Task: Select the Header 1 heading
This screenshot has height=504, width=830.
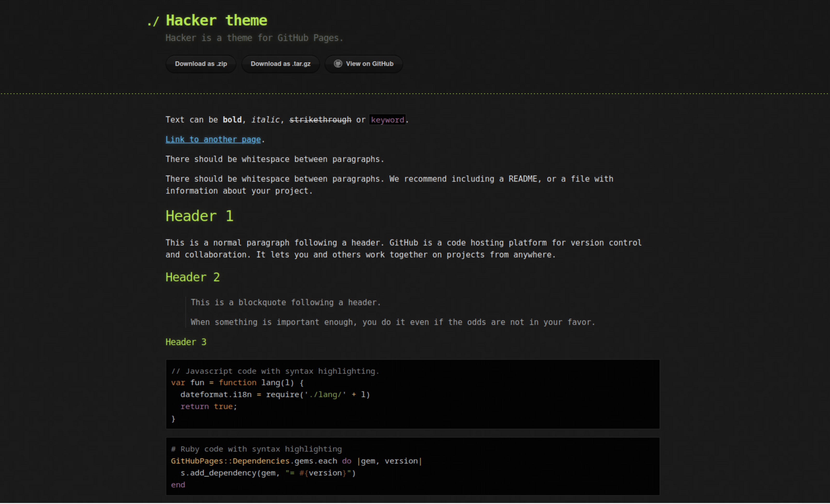Action: click(x=199, y=216)
